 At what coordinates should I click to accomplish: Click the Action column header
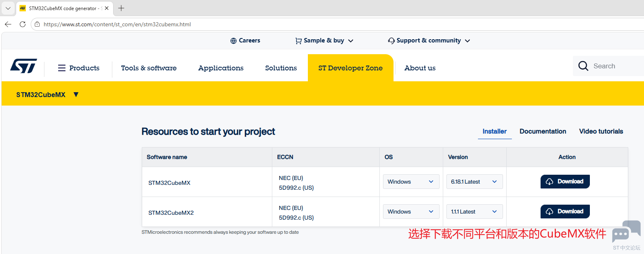[x=567, y=157]
